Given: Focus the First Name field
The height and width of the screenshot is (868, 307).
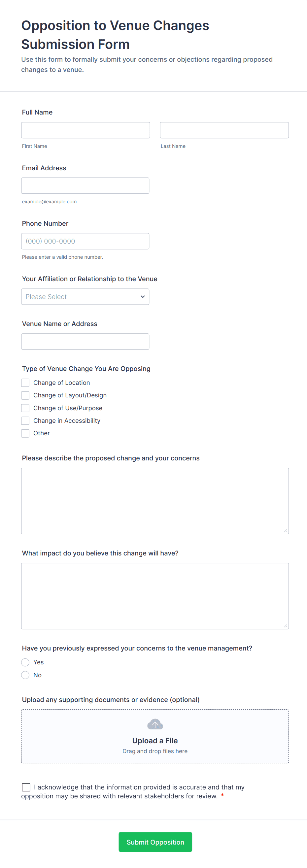Looking at the screenshot, I should [85, 130].
